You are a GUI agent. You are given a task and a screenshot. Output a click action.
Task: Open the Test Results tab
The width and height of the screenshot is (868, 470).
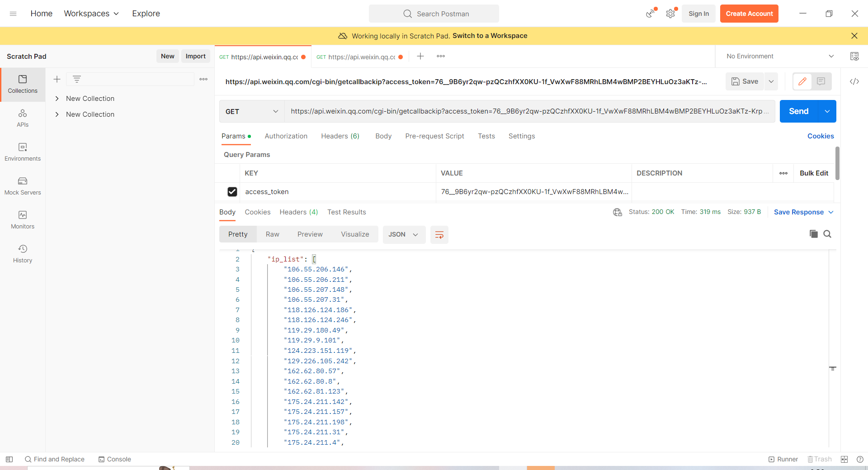(x=347, y=212)
